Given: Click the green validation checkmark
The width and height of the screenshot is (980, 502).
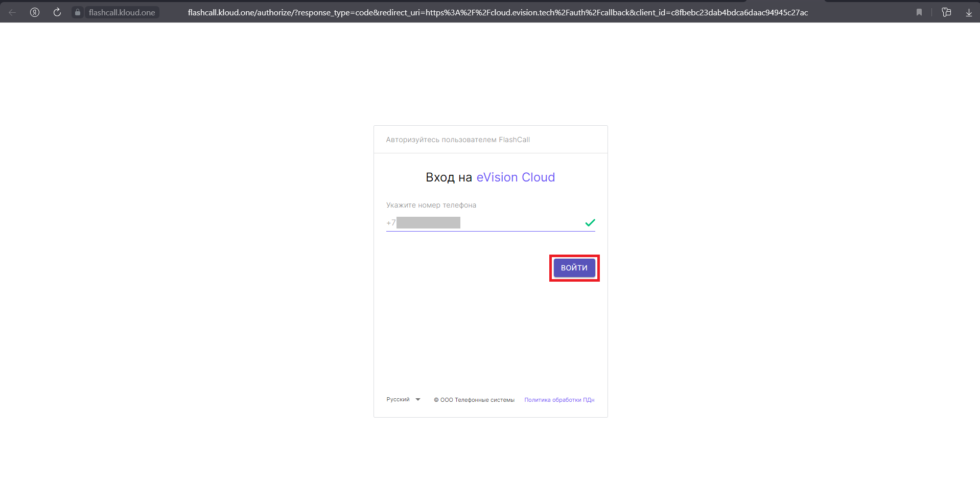Looking at the screenshot, I should coord(590,222).
